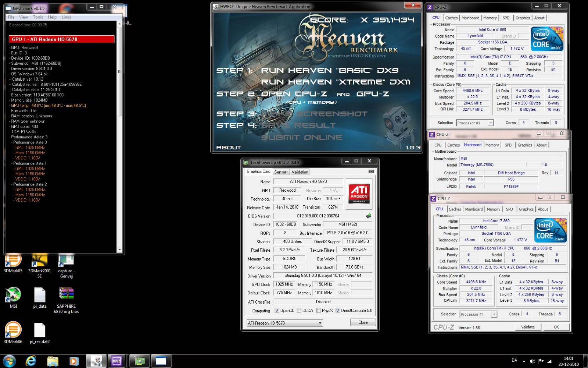Launch Internet Explorer from the taskbar
The width and height of the screenshot is (588, 368).
click(31, 361)
